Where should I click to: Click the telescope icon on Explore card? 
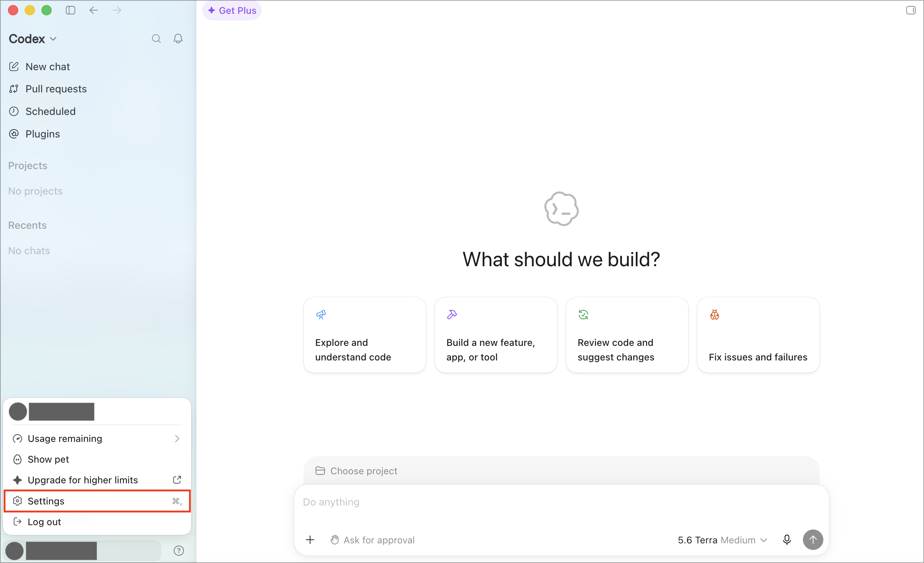(x=321, y=315)
